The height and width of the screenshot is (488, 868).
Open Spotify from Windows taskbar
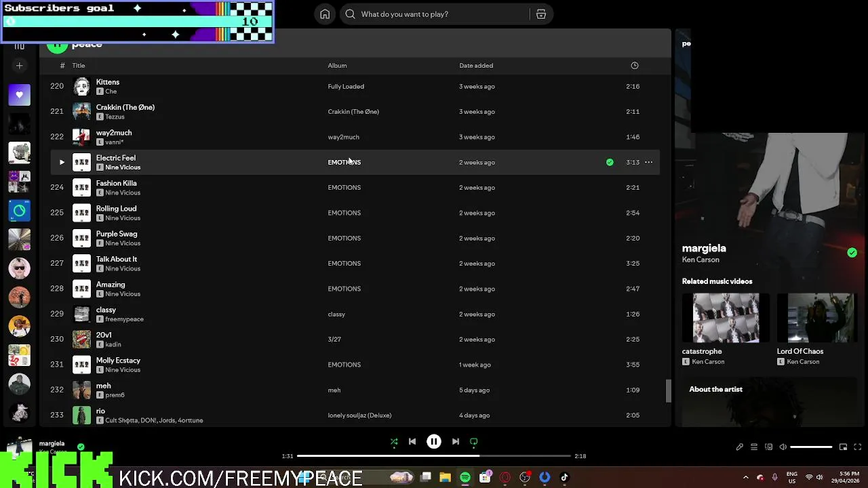(x=465, y=478)
